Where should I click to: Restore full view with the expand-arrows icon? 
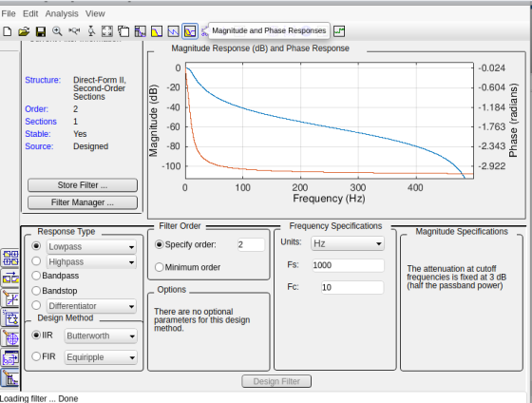(x=107, y=31)
